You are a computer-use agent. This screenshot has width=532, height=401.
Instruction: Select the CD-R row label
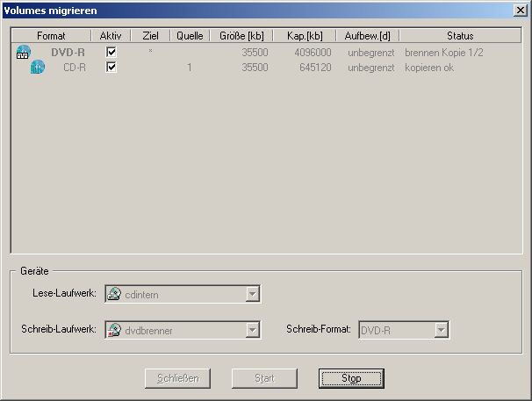coord(73,68)
